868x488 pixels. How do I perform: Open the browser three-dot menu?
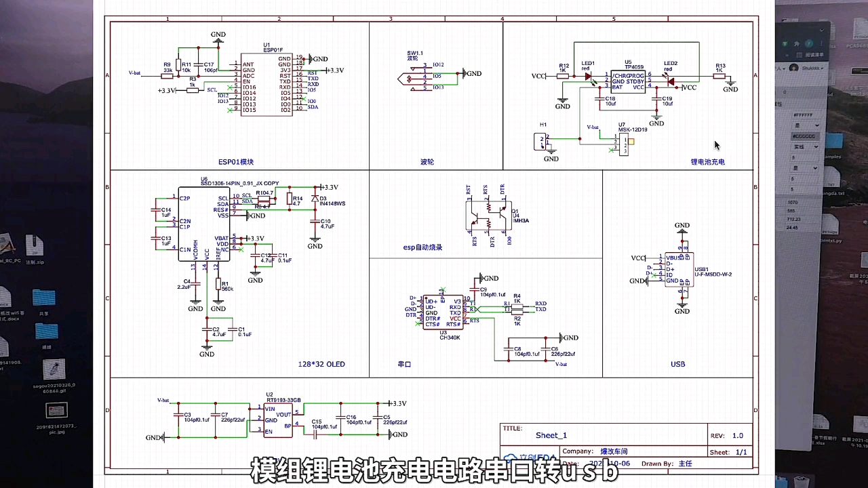pos(822,43)
